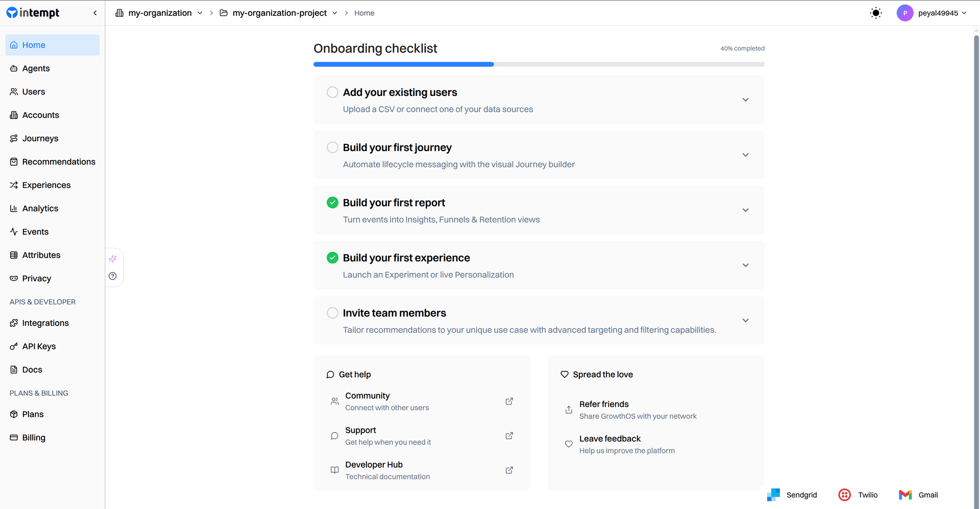Expand the Build your first report item
The height and width of the screenshot is (509, 980).
[745, 210]
